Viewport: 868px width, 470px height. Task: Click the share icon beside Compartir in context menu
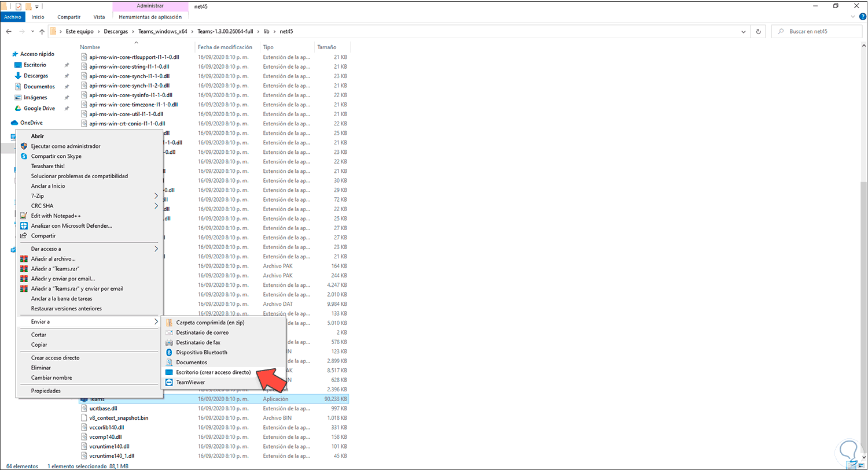24,236
